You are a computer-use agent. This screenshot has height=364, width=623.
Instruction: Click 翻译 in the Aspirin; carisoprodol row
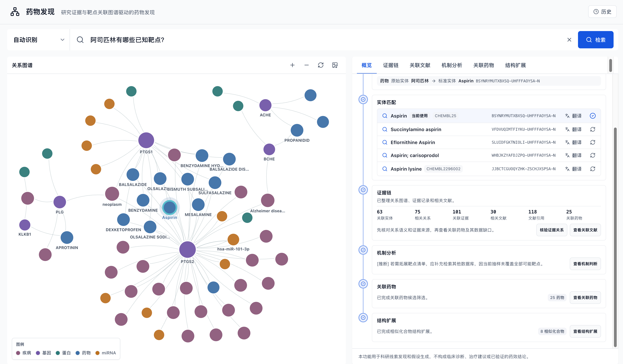pos(573,155)
